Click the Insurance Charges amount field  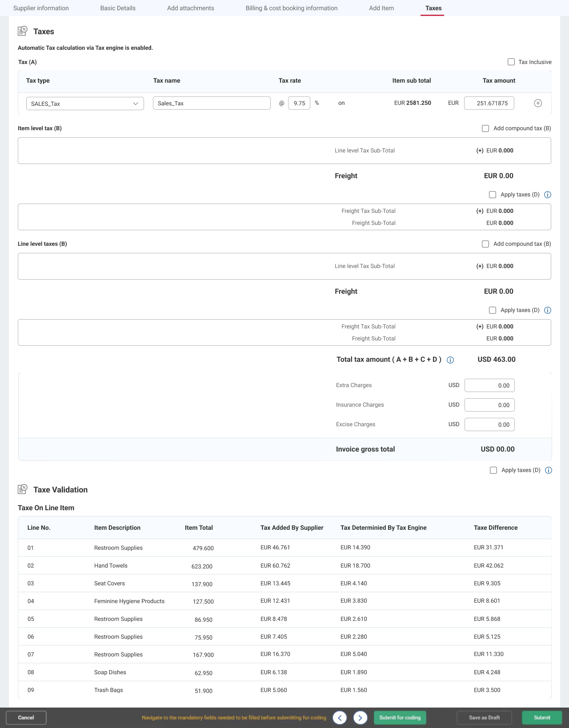coord(489,405)
